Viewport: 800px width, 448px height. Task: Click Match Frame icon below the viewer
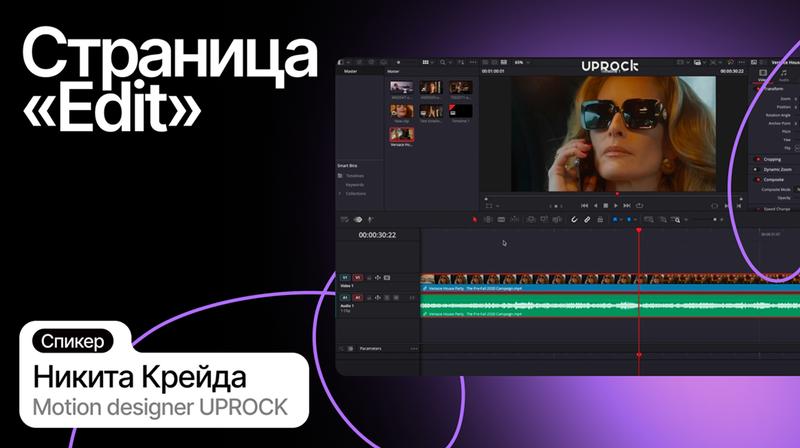[714, 206]
